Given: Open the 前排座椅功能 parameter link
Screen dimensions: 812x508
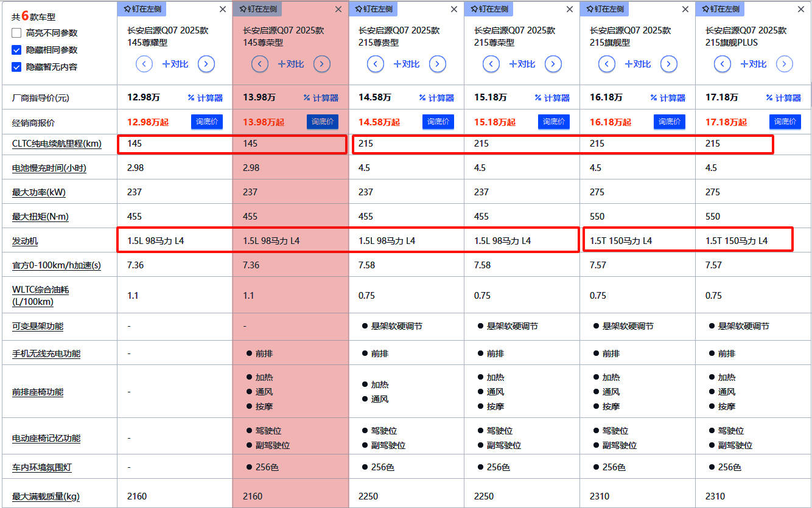Looking at the screenshot, I should tap(38, 392).
